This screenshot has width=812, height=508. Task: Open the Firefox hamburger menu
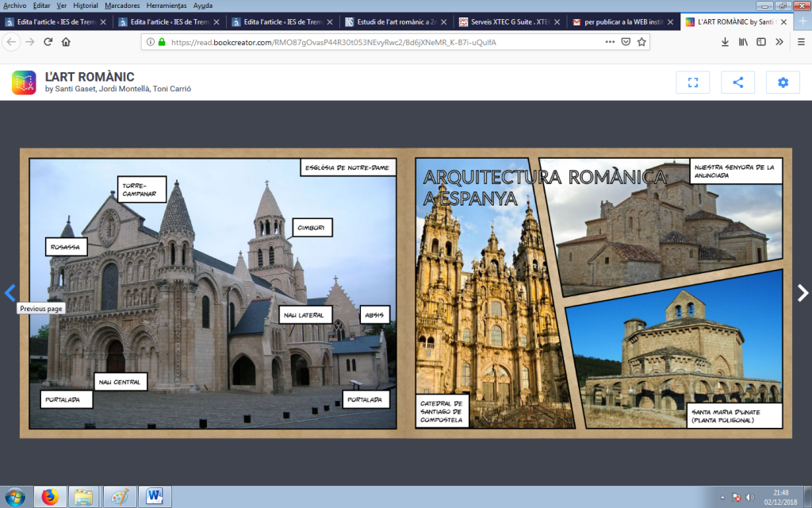pyautogui.click(x=800, y=42)
